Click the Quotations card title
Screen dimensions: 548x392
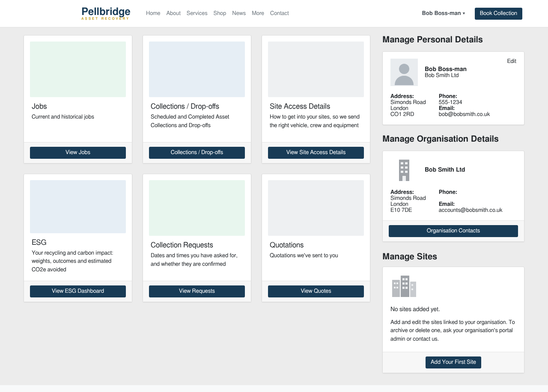(286, 245)
